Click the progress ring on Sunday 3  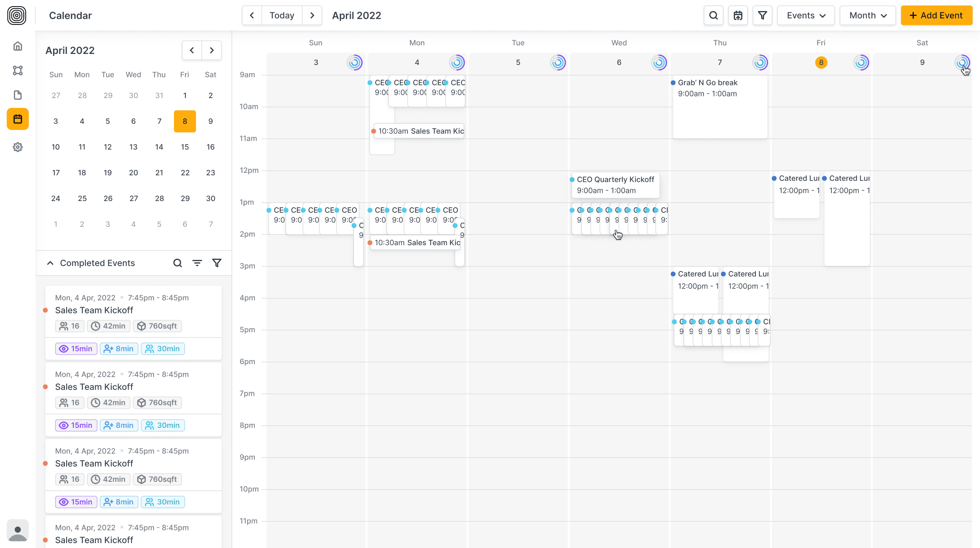[355, 63]
